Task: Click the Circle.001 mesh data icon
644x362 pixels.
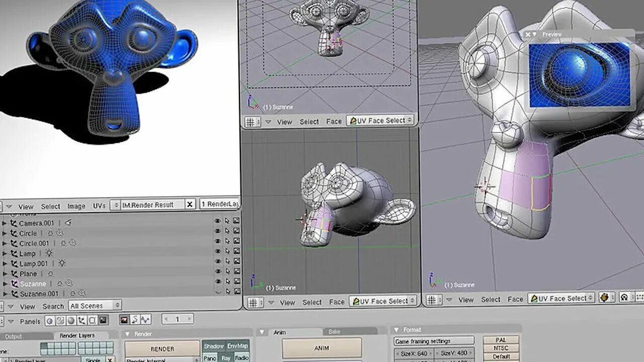Action: 63,243
